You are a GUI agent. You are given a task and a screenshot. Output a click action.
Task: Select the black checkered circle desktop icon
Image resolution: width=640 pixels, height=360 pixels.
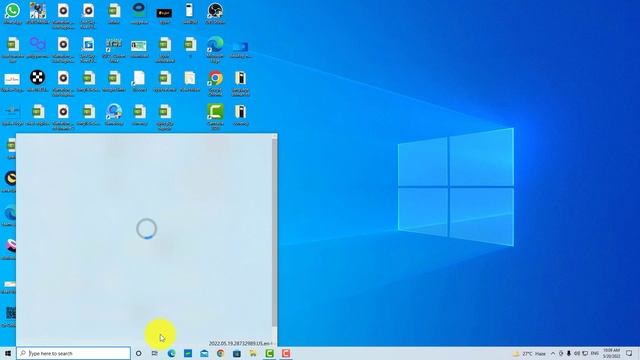pyautogui.click(x=38, y=80)
